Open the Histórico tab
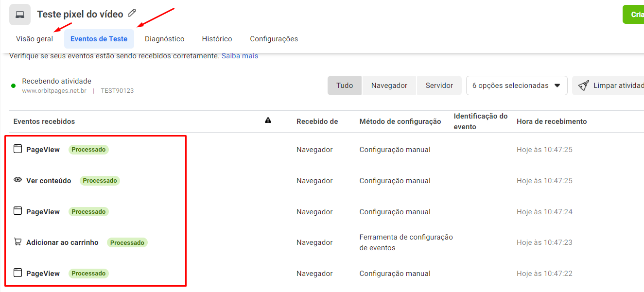This screenshot has height=292, width=644. pos(217,39)
